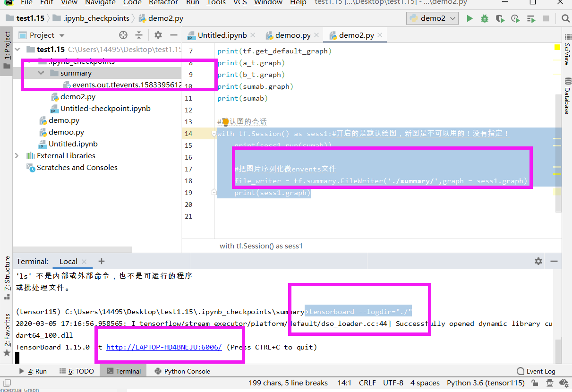Open the SciView side tool window
This screenshot has height=392, width=572.
pyautogui.click(x=567, y=50)
